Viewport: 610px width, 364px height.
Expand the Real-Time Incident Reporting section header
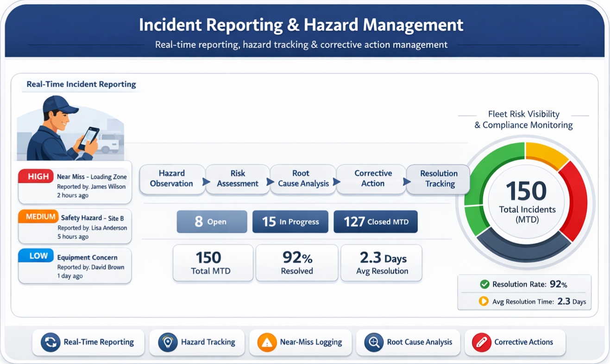click(81, 84)
